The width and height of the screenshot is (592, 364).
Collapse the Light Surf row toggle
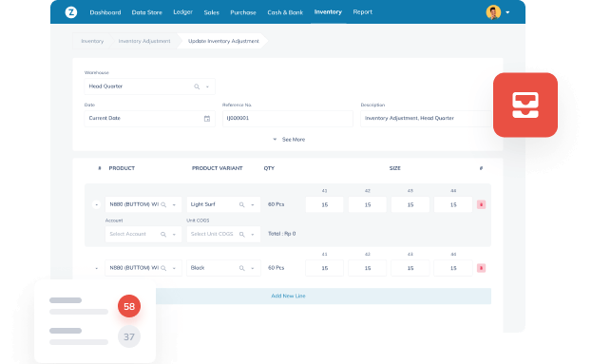coord(96,204)
